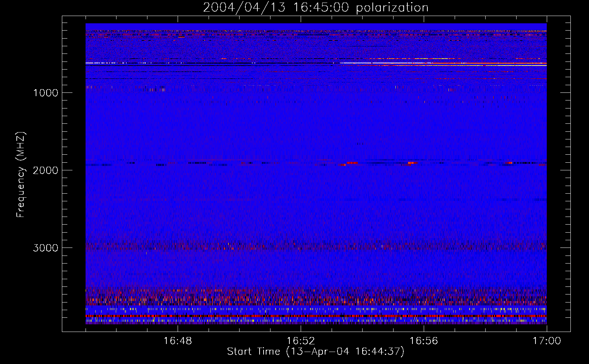Click the plot title '2004/04/13 16:45:00 polarization'
The width and height of the screenshot is (589, 364).
[316, 8]
